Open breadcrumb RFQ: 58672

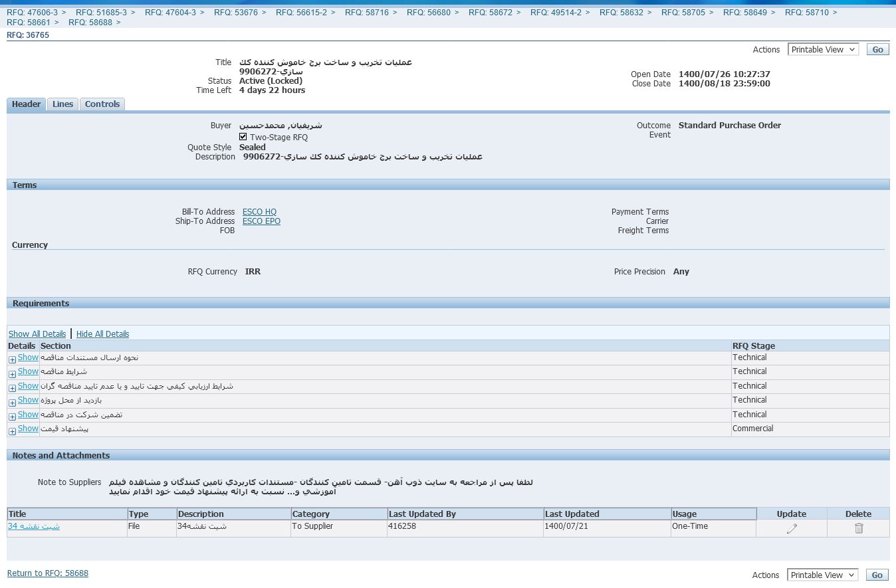pos(491,13)
